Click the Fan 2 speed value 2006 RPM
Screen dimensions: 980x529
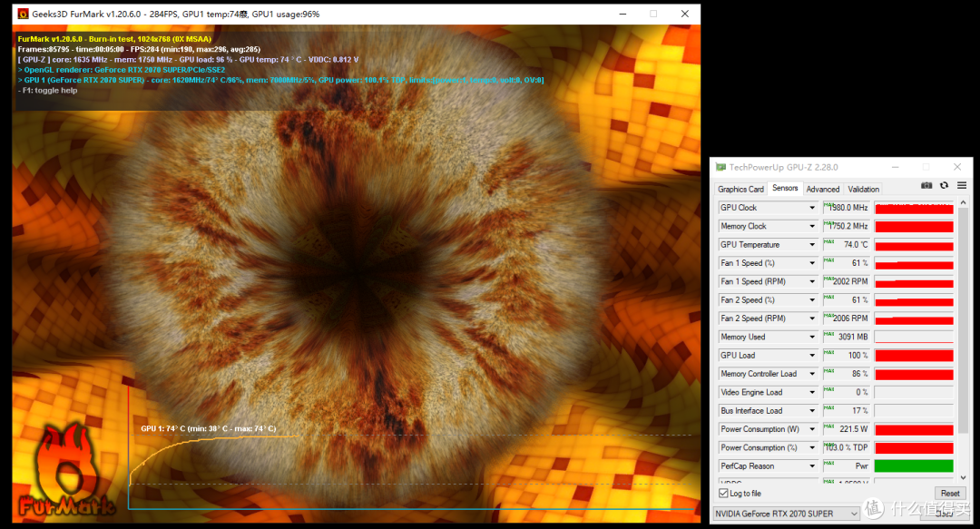(x=847, y=318)
